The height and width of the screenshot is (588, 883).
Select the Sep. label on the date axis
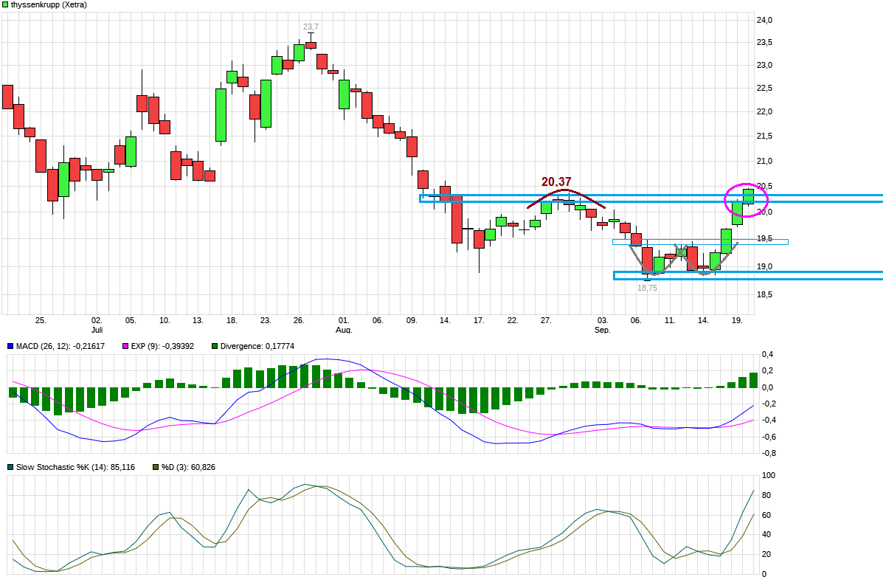click(603, 329)
